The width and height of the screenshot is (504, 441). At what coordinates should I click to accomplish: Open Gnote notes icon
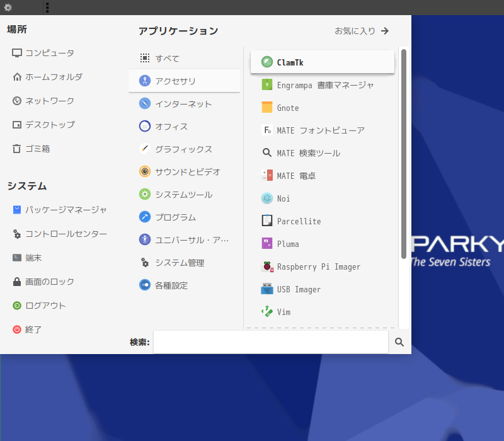(x=266, y=107)
